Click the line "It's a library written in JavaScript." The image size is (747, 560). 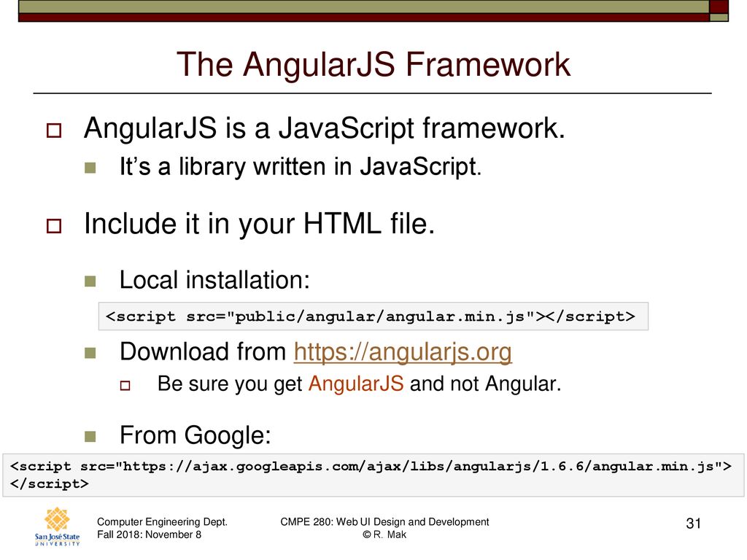coord(301,167)
